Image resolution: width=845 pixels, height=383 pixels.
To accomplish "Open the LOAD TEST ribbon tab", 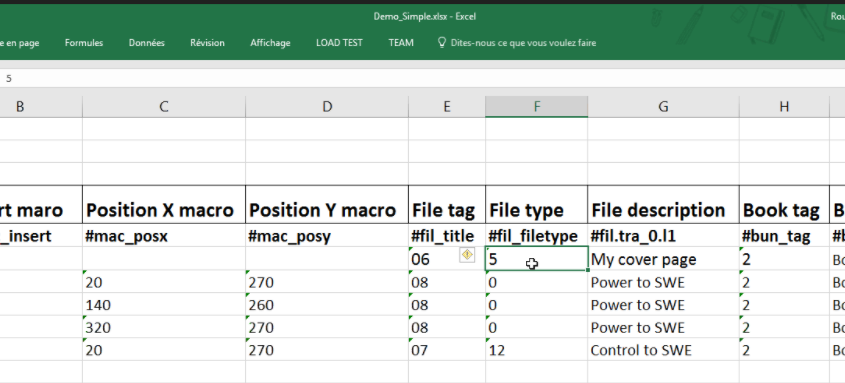I will [x=339, y=43].
